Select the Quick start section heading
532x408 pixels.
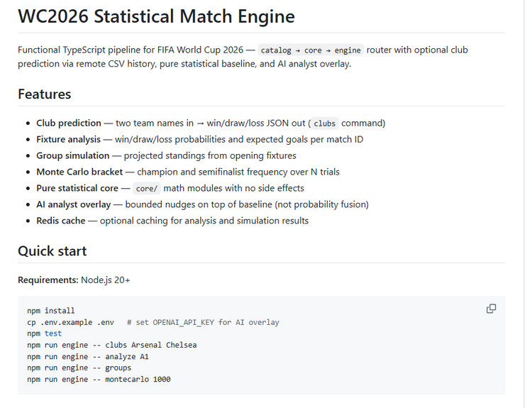52,251
